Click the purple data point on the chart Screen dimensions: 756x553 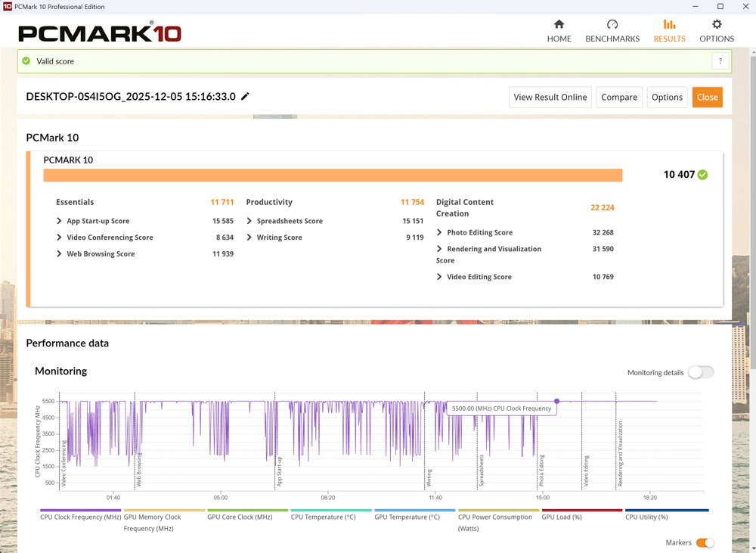coord(557,401)
